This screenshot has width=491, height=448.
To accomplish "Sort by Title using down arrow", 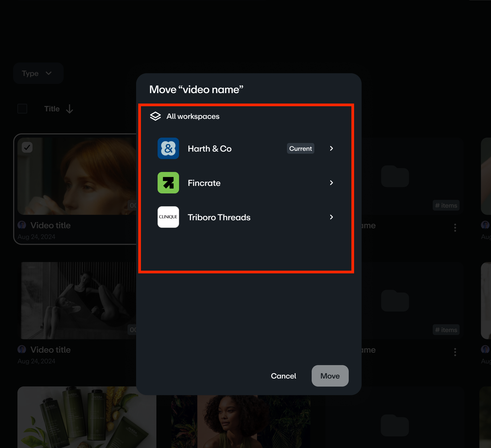I will (70, 109).
